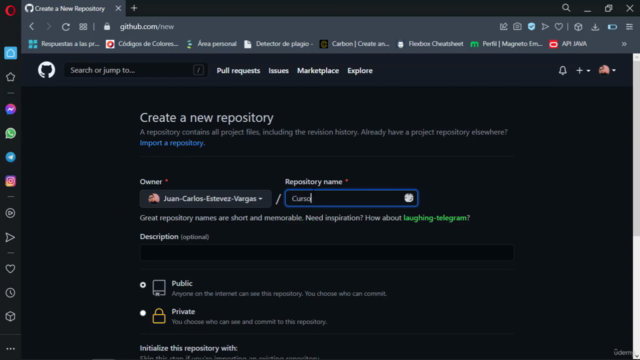The image size is (640, 360).
Task: Open Detector de plagio bookmark
Action: pyautogui.click(x=278, y=44)
